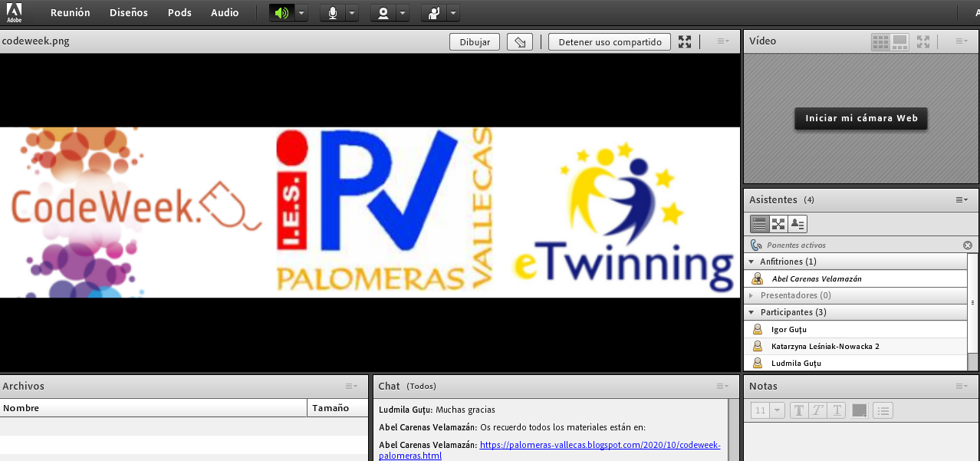Open the microphone options dropdown arrow
Screen dimensions: 980x461
[x=352, y=13]
